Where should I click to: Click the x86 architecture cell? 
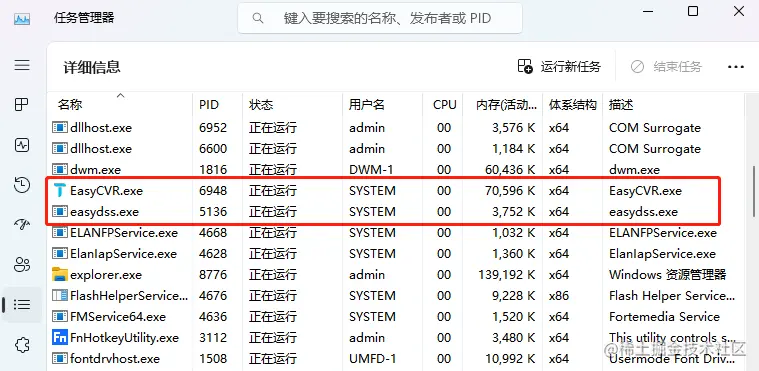559,295
